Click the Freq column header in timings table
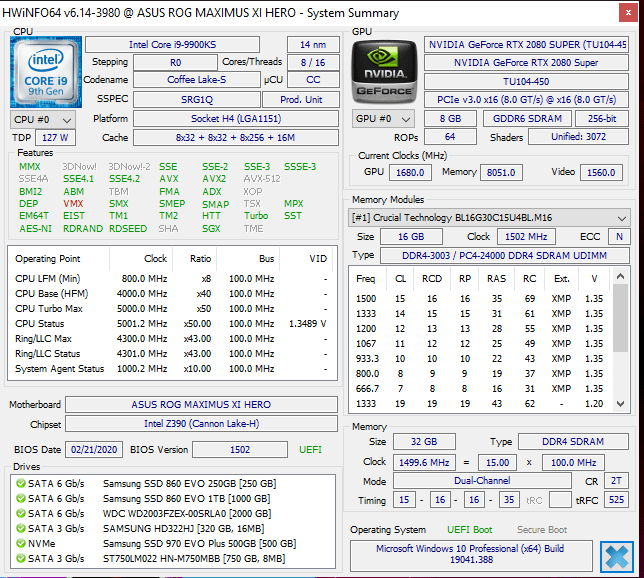This screenshot has height=578, width=644. (x=368, y=279)
